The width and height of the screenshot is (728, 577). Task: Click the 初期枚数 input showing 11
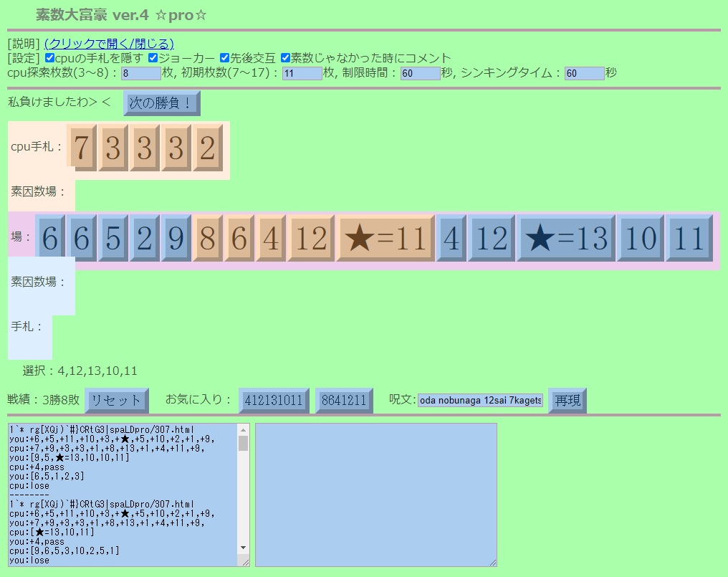(x=302, y=73)
